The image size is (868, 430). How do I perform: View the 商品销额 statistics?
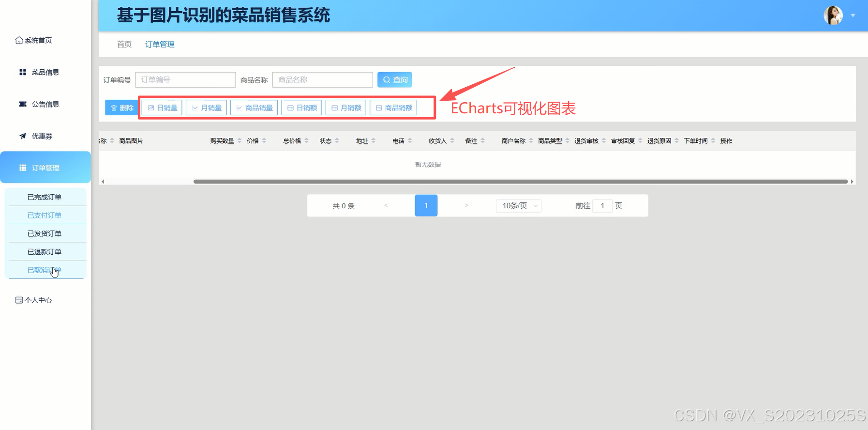click(x=393, y=107)
